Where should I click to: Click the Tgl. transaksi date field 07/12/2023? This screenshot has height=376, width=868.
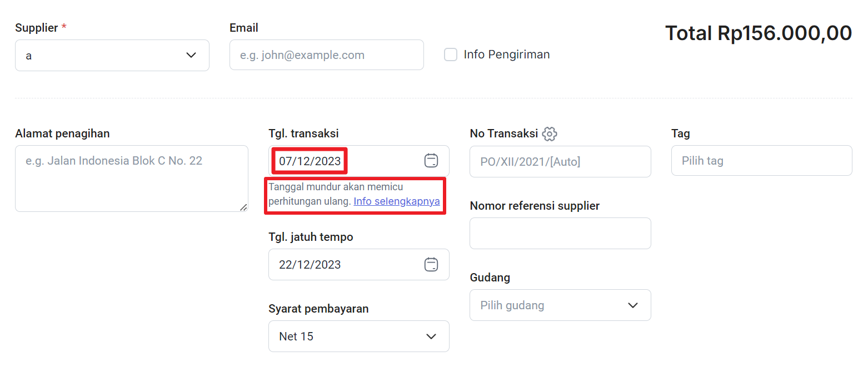(x=359, y=161)
